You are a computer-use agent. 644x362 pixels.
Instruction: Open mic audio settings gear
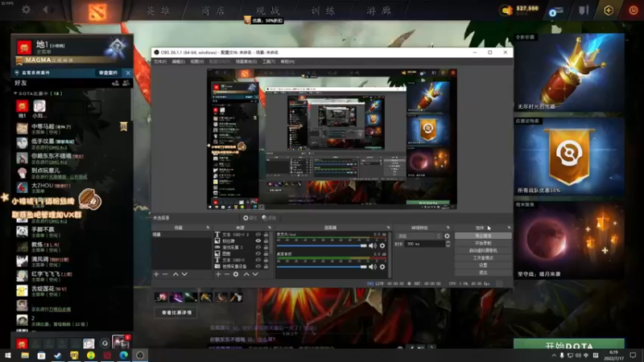(x=382, y=246)
